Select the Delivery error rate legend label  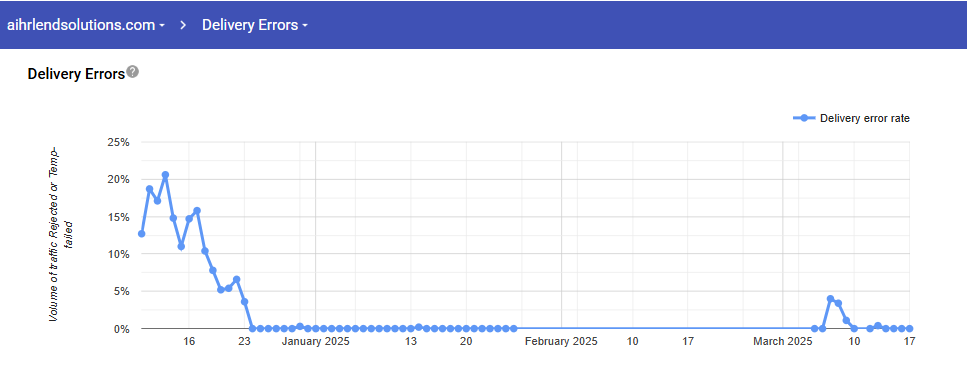click(865, 118)
